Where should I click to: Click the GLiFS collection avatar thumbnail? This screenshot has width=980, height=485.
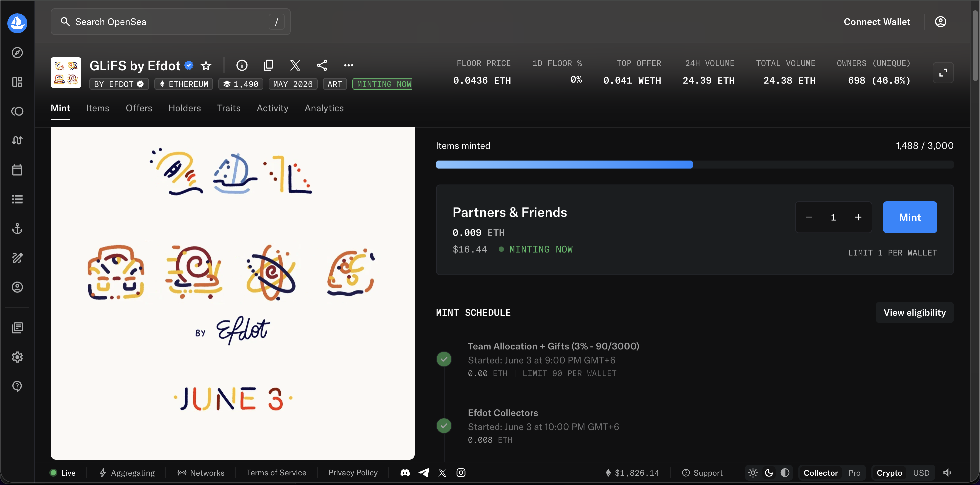[66, 73]
